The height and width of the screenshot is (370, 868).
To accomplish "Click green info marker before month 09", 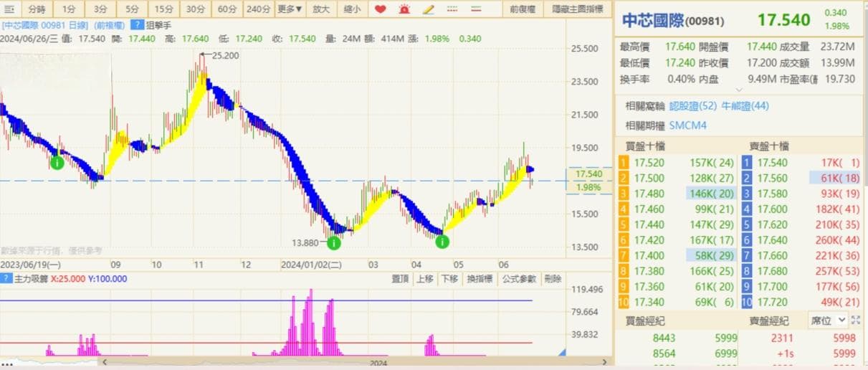I will tap(57, 163).
